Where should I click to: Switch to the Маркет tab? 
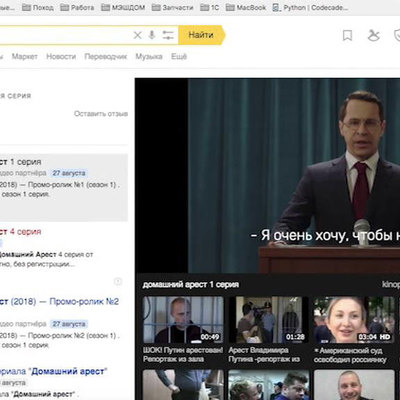pos(25,57)
